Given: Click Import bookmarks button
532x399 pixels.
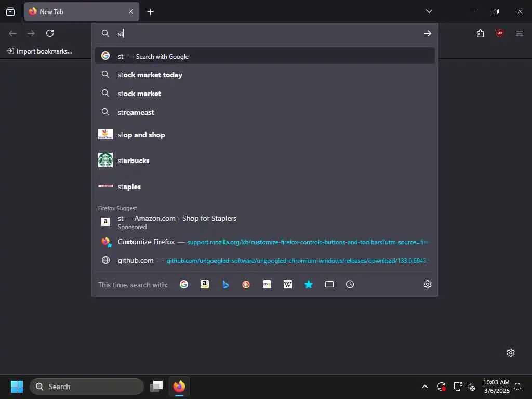Looking at the screenshot, I should click(39, 51).
